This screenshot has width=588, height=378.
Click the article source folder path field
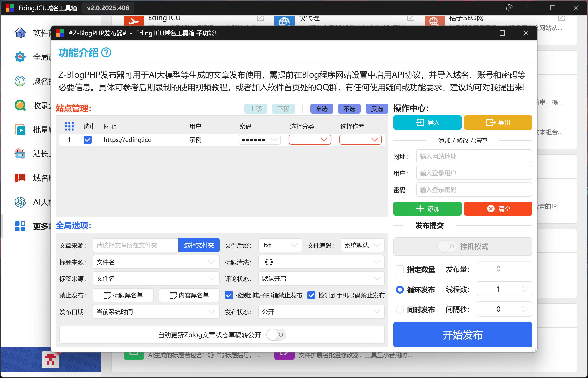pos(136,245)
